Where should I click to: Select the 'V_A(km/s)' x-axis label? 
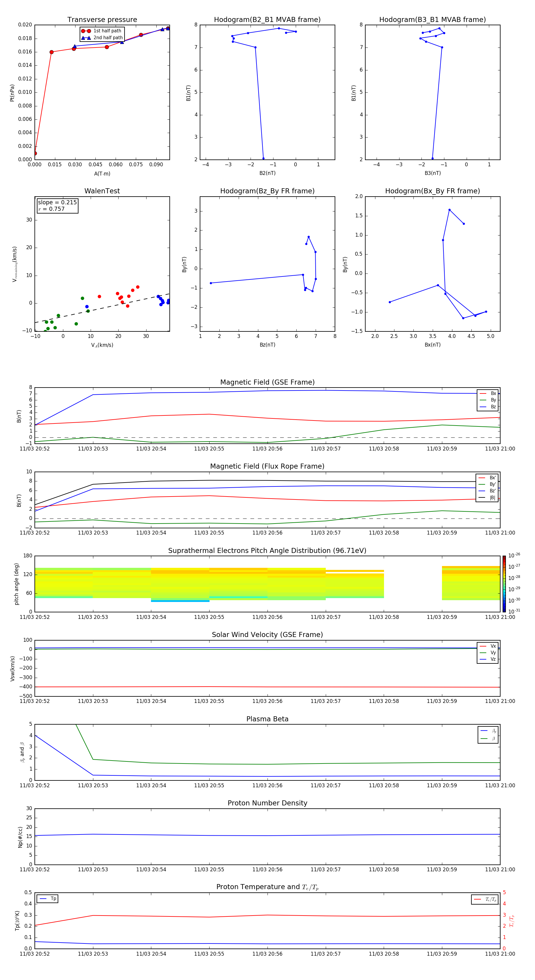[102, 345]
